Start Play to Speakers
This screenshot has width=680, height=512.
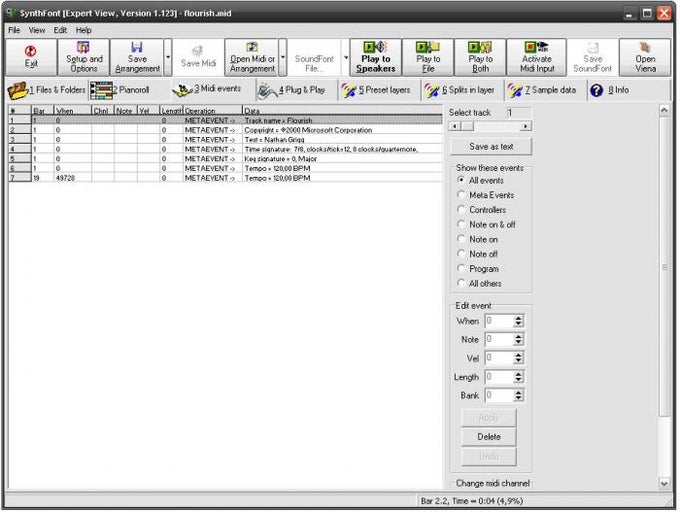[x=376, y=57]
